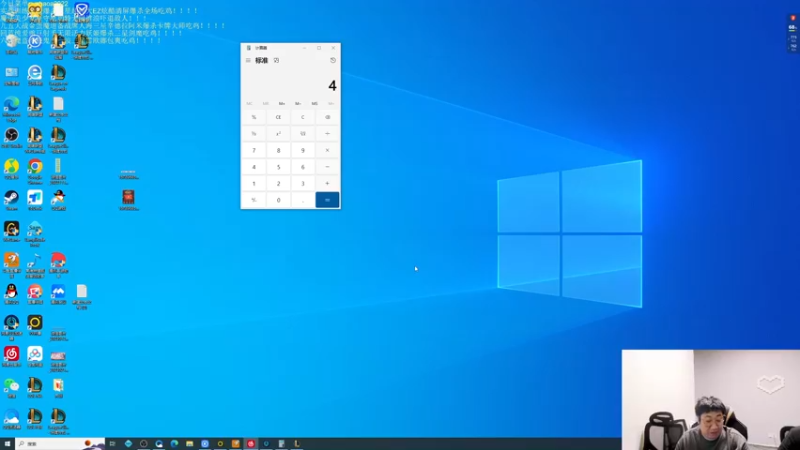Select the Recycle Bin desktop icon
The width and height of the screenshot is (800, 450).
tap(11, 44)
